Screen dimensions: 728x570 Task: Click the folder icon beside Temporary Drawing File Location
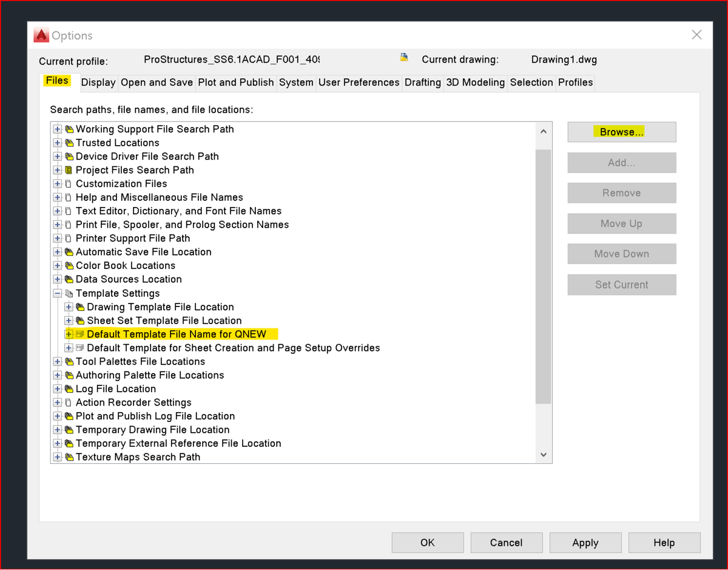[69, 430]
